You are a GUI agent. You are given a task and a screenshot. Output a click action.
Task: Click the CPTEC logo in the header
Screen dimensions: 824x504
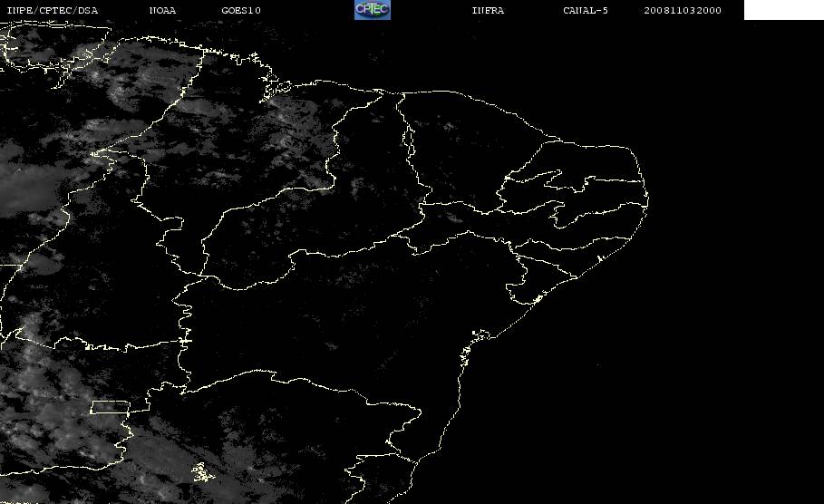(x=372, y=9)
